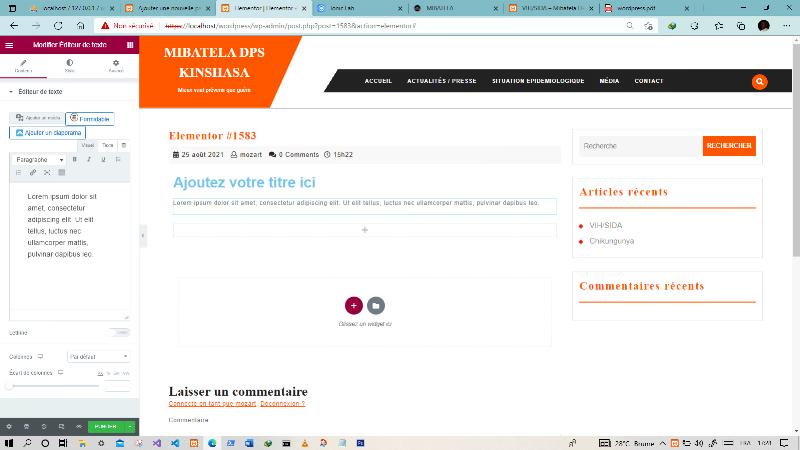Image resolution: width=800 pixels, height=450 pixels.
Task: Insert a numbered list in editor
Action: 18,173
